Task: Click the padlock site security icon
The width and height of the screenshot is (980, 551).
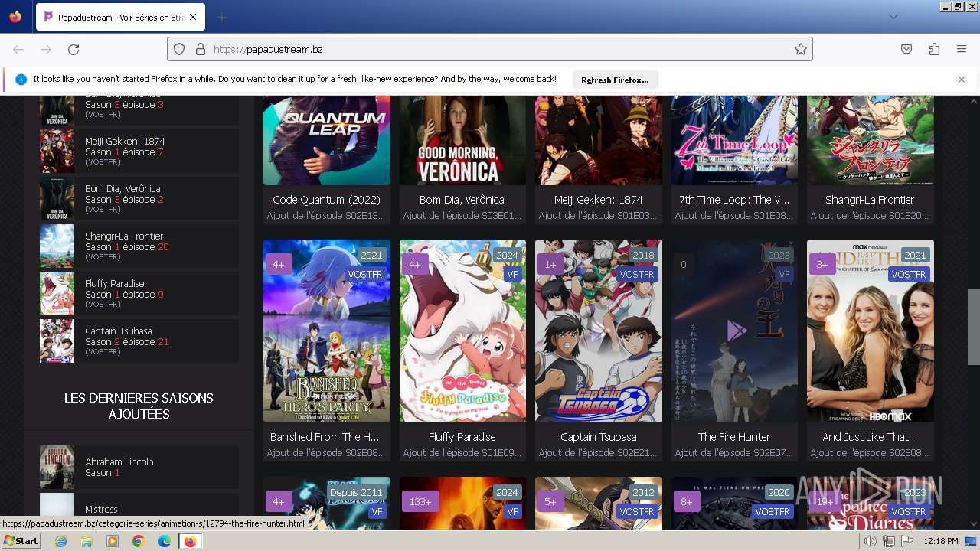Action: click(x=201, y=49)
